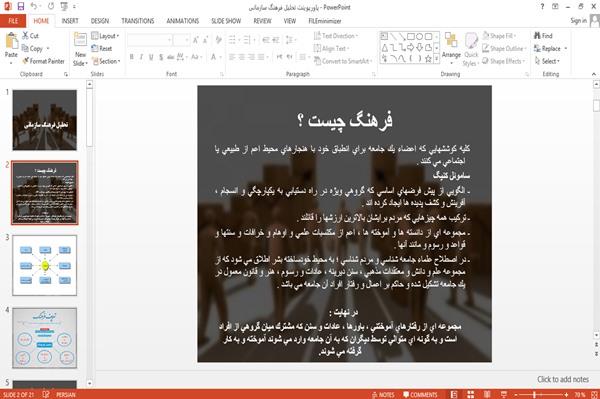Toggle text Shadow formatting
The image size is (600, 399).
(x=161, y=57)
